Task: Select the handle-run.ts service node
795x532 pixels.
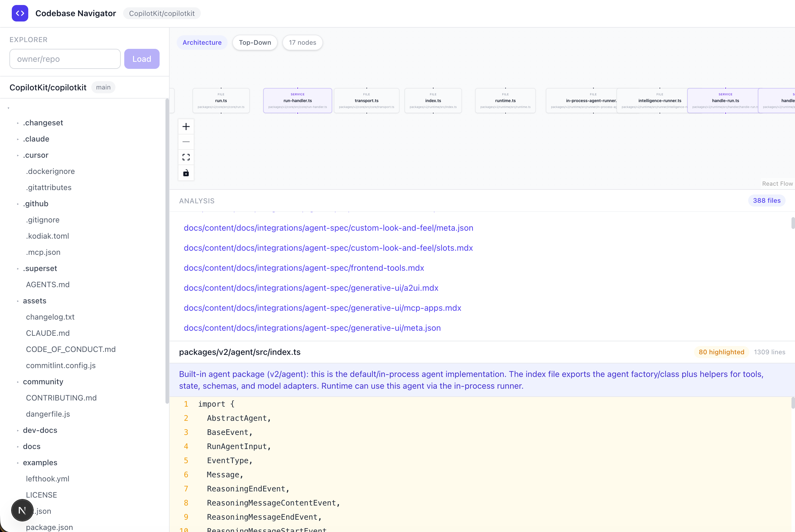Action: [725, 100]
